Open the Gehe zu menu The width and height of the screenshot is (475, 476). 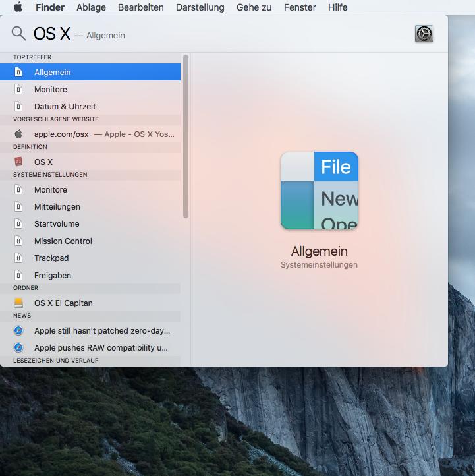pyautogui.click(x=254, y=7)
